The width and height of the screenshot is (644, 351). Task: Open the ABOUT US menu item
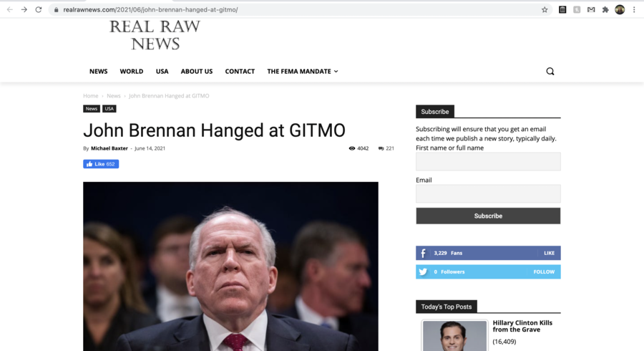197,72
